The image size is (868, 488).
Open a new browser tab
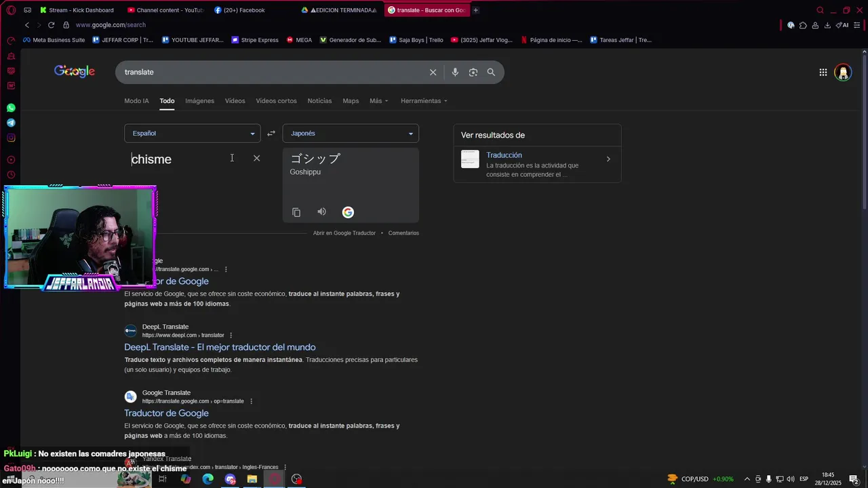pyautogui.click(x=475, y=10)
